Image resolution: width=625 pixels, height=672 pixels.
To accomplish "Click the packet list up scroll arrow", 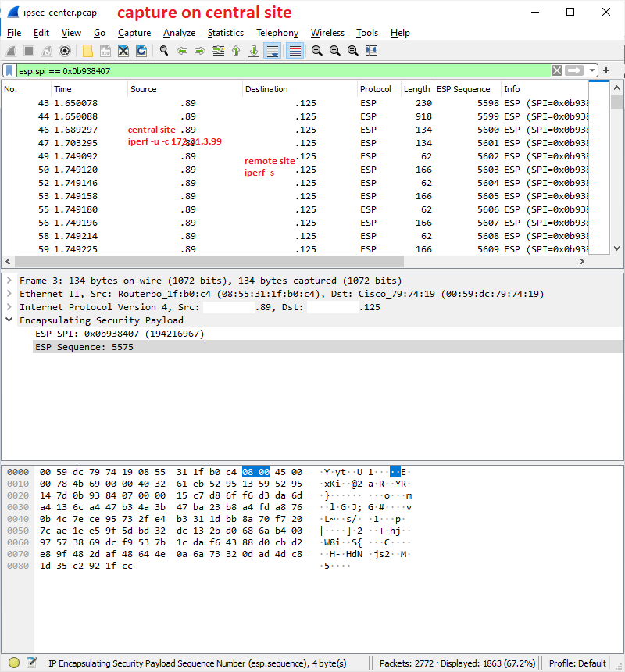I will pyautogui.click(x=617, y=88).
